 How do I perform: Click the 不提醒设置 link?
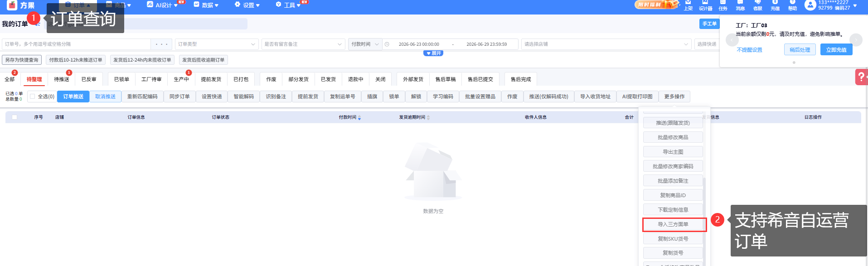tap(749, 50)
